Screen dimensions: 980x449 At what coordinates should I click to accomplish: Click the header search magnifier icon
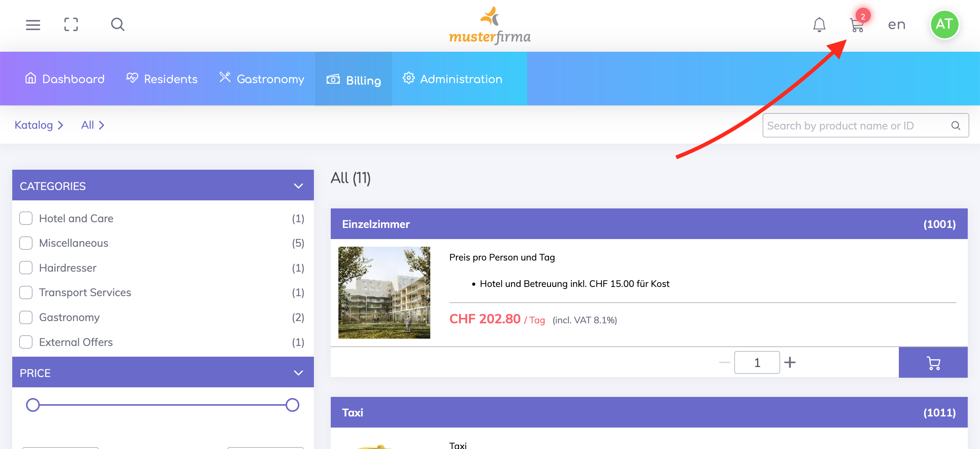pyautogui.click(x=118, y=25)
